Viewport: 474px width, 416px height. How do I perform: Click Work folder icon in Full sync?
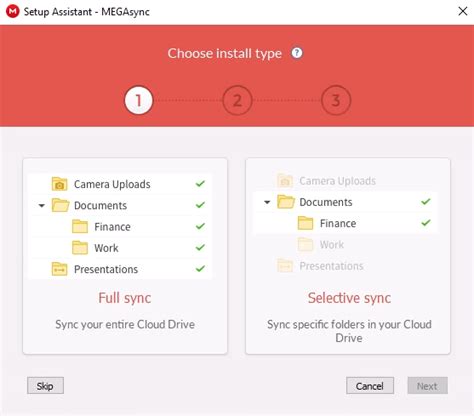click(x=80, y=248)
